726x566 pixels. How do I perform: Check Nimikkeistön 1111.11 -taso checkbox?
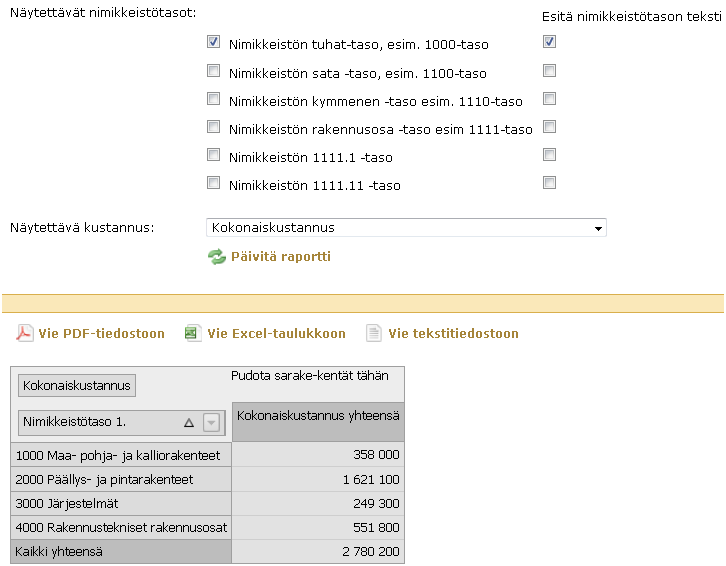click(x=213, y=183)
